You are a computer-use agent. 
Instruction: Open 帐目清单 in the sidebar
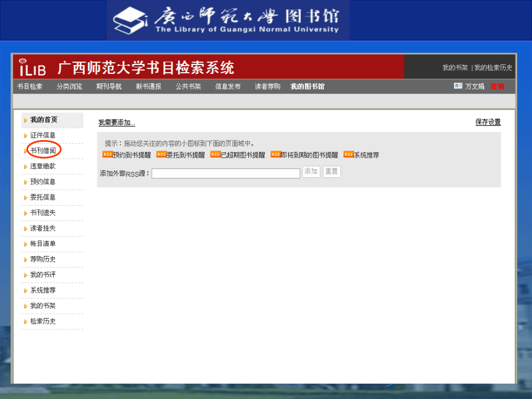click(x=43, y=244)
